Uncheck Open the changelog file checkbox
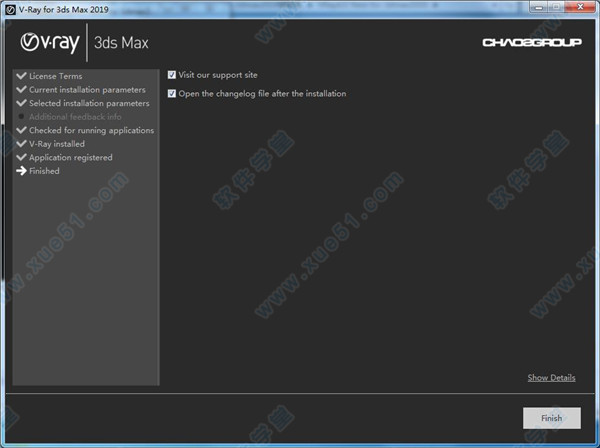Image resolution: width=600 pixels, height=448 pixels. (x=172, y=93)
